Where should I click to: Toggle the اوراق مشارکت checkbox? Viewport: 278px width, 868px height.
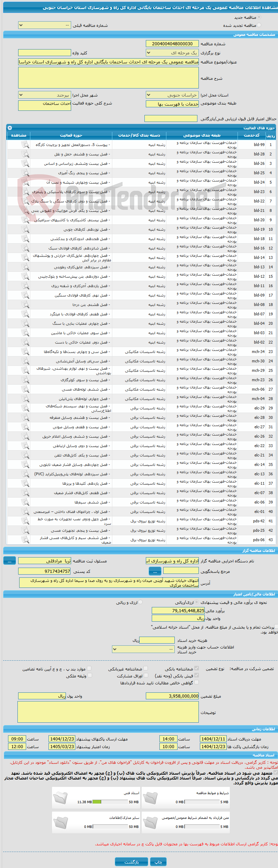pos(146,675)
